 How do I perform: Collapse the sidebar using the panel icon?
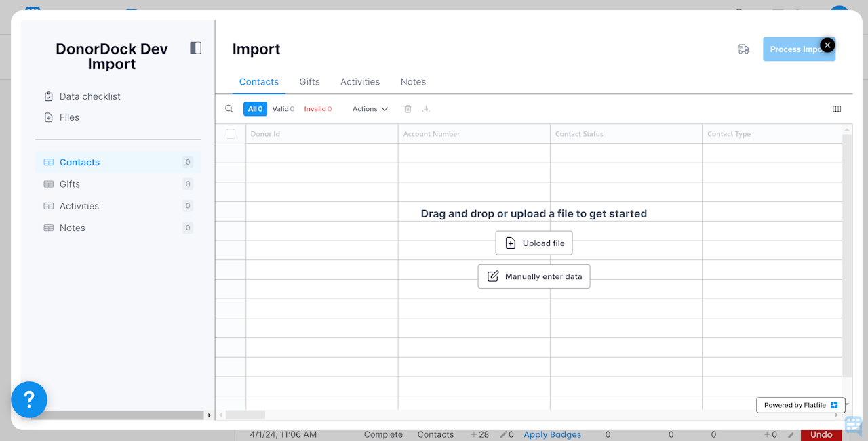coord(195,47)
